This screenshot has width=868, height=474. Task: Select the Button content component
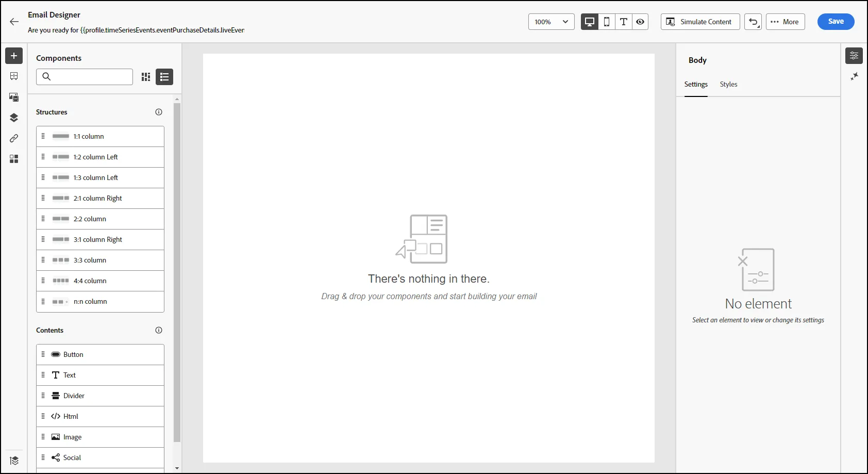click(x=100, y=355)
